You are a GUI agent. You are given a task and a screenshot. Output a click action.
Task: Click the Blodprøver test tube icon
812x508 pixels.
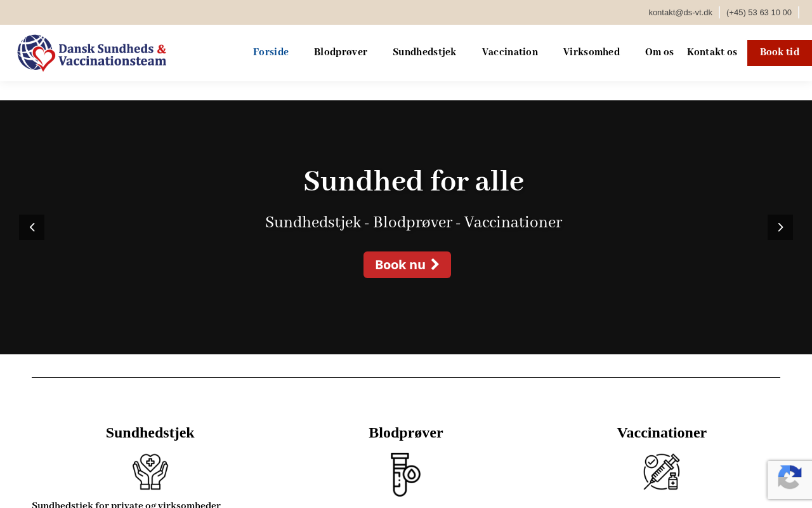coord(406,474)
